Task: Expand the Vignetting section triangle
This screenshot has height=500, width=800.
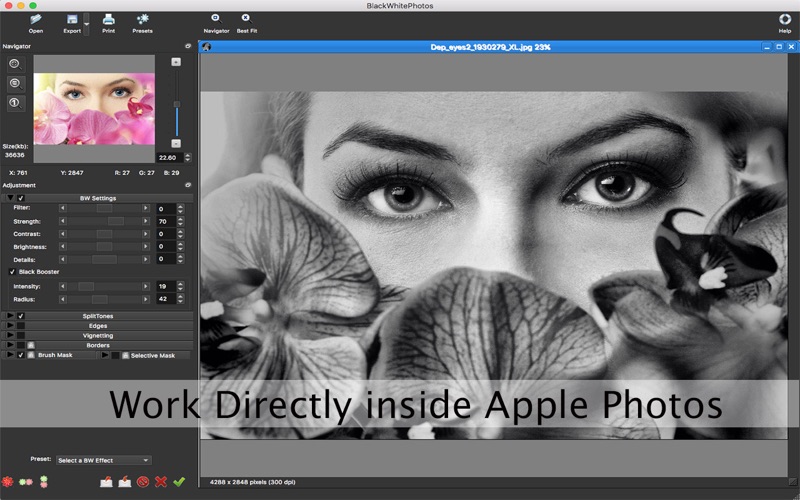Action: 10,335
